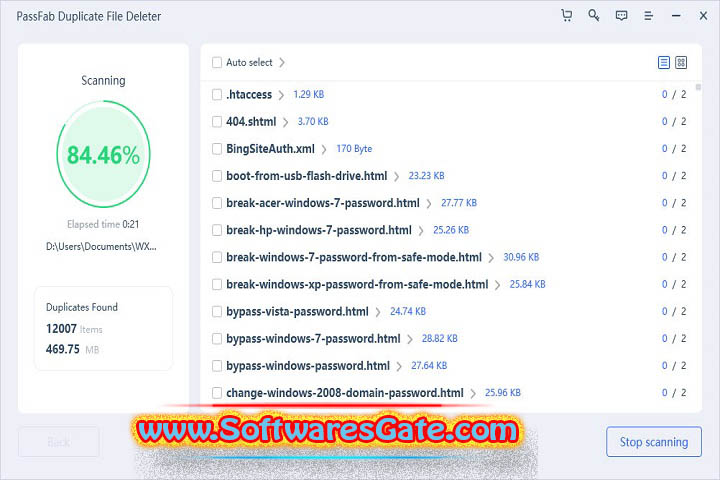
Task: Expand Auto select options chevron
Action: point(281,62)
